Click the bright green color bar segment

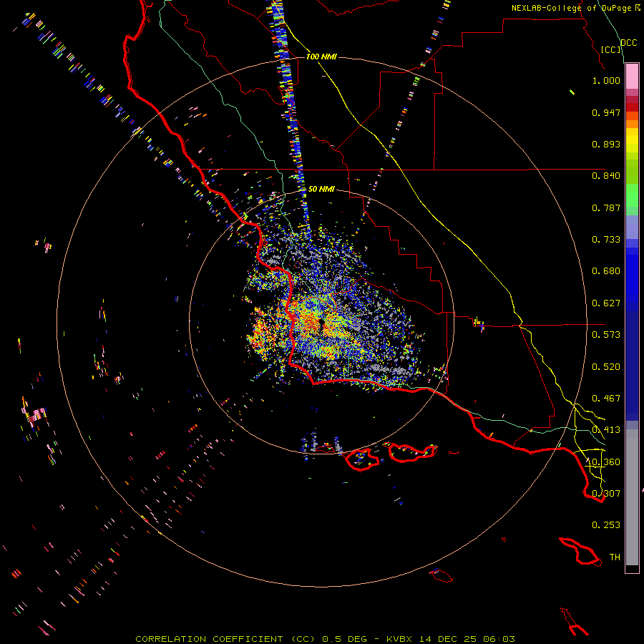pyautogui.click(x=632, y=195)
